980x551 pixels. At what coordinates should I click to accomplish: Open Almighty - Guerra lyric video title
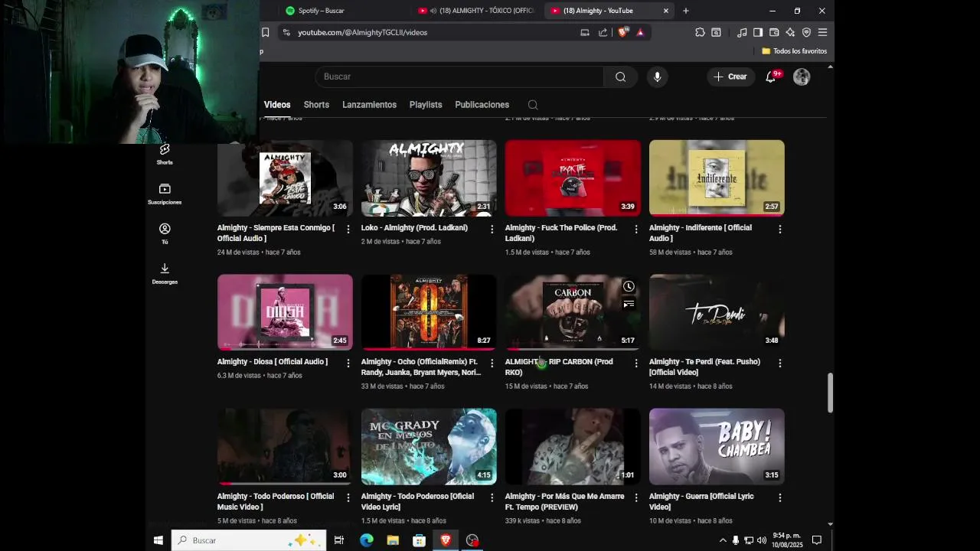coord(701,501)
